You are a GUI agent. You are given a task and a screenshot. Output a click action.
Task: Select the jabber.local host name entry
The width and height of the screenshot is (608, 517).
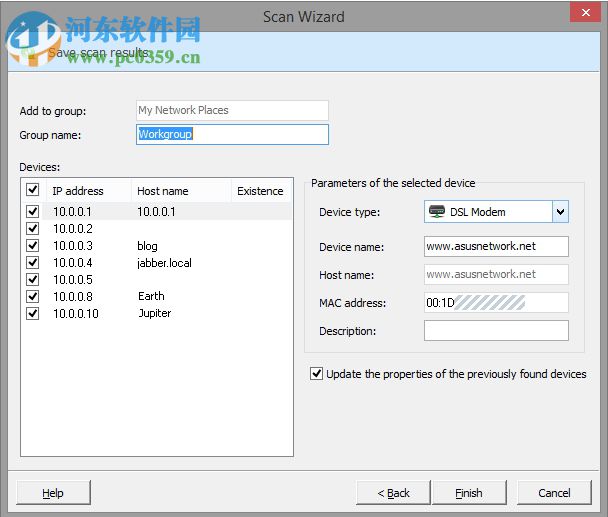(164, 263)
